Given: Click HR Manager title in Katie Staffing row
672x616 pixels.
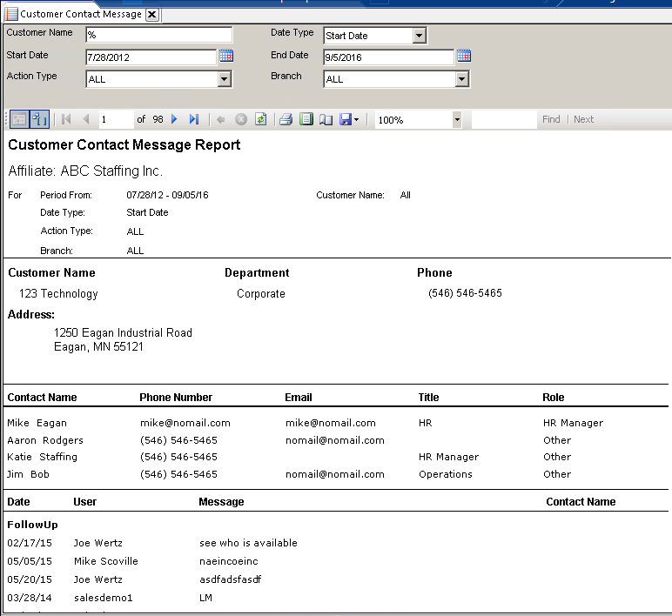Looking at the screenshot, I should (x=448, y=457).
